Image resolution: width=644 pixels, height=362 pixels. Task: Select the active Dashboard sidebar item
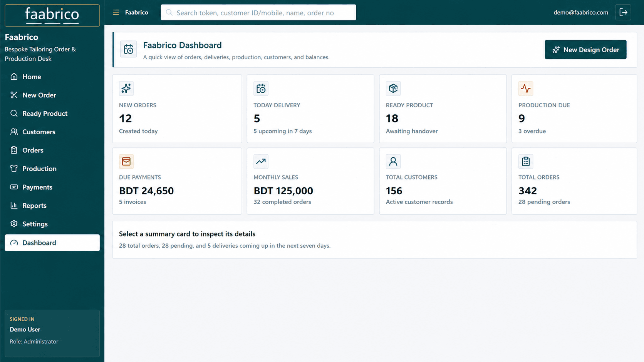pos(52,243)
